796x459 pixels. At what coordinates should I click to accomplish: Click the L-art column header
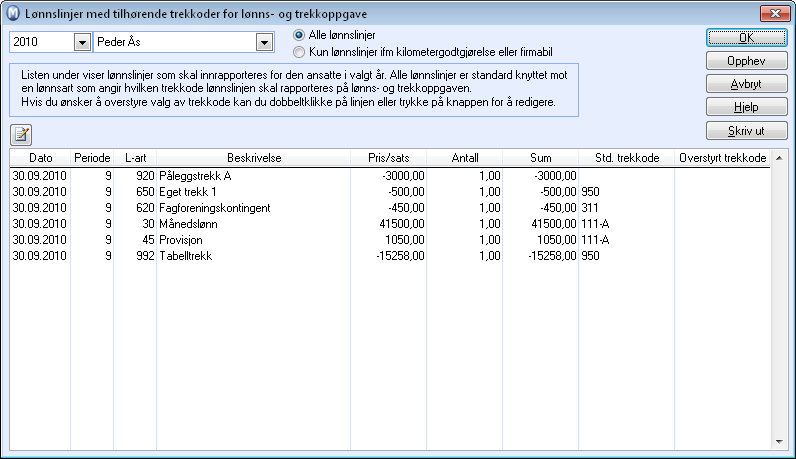point(135,158)
